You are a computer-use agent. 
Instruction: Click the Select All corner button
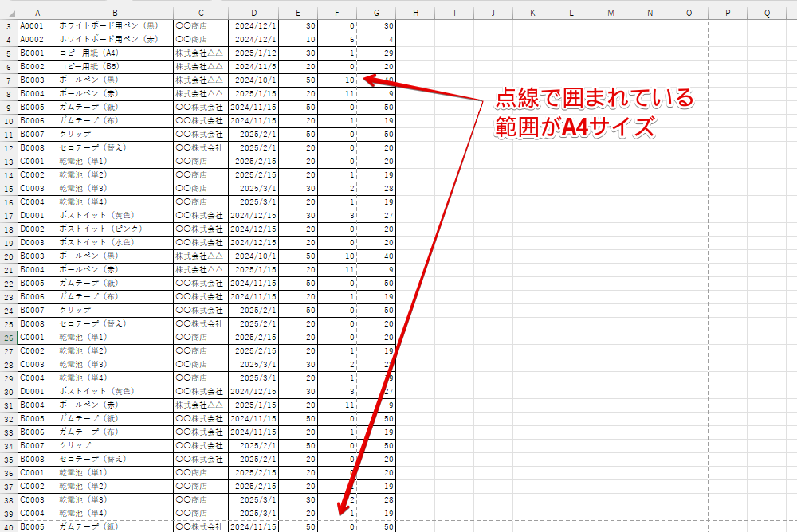click(9, 13)
